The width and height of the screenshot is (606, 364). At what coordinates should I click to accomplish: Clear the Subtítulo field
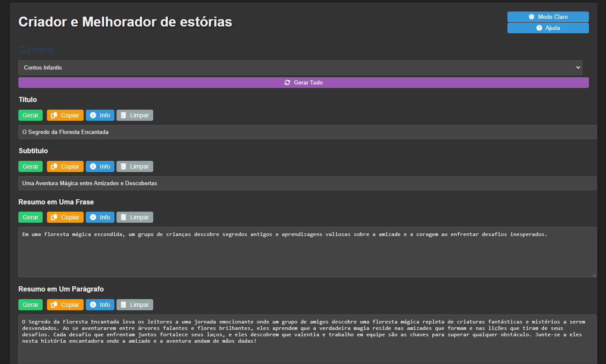[134, 166]
